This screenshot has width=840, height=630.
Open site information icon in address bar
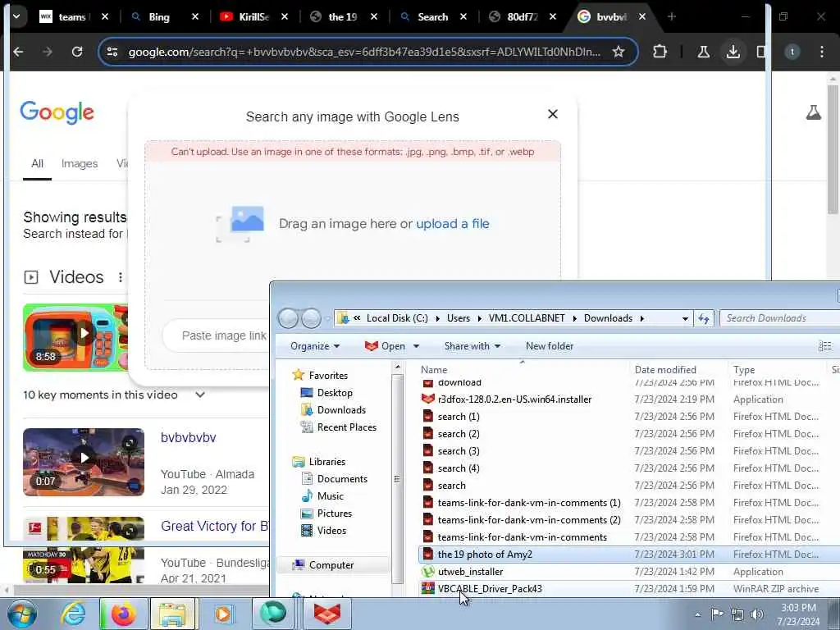click(112, 52)
